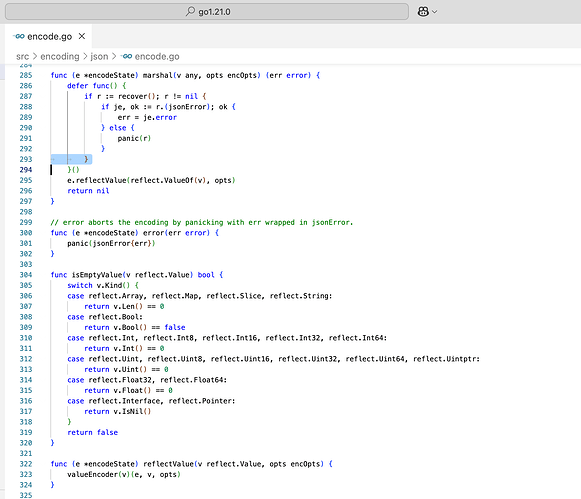The width and height of the screenshot is (581, 499).
Task: Open the src breadcrumb segment
Action: coord(22,56)
